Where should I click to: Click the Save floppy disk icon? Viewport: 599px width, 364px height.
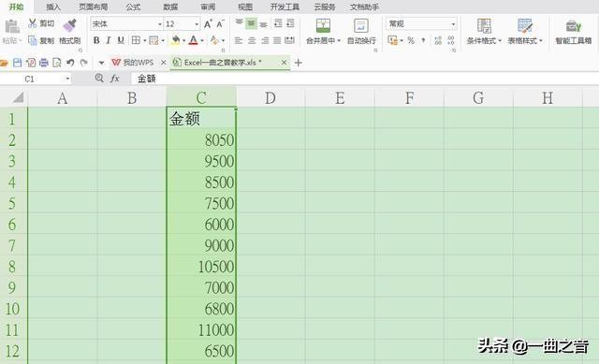pos(17,63)
